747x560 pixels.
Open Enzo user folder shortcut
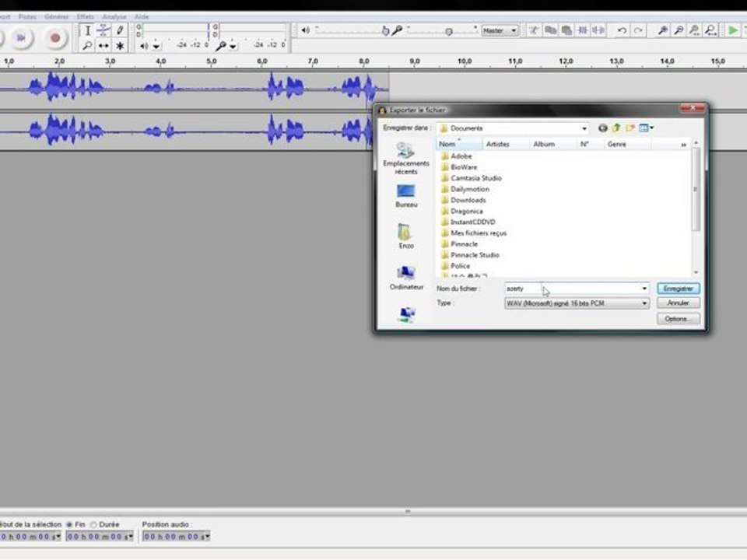coord(406,236)
